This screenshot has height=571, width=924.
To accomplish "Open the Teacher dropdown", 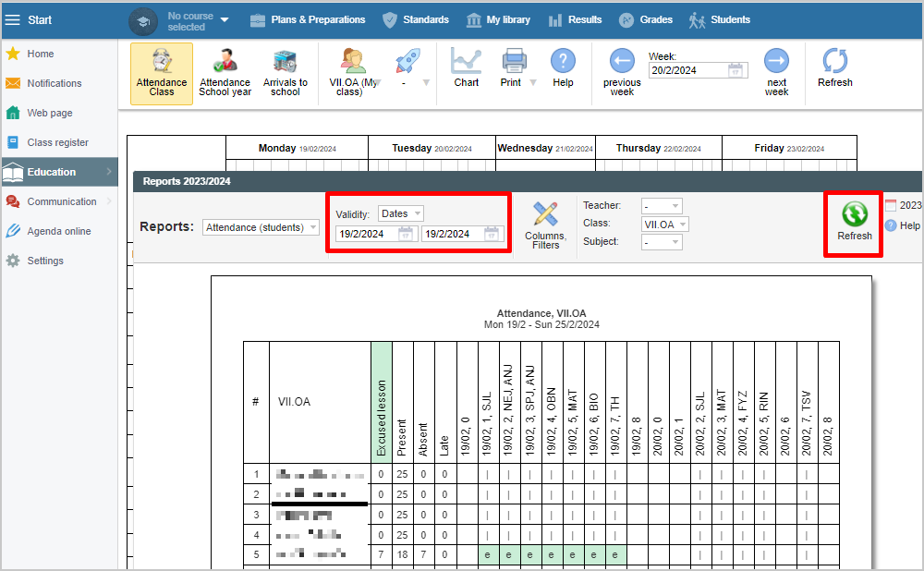I will [662, 206].
